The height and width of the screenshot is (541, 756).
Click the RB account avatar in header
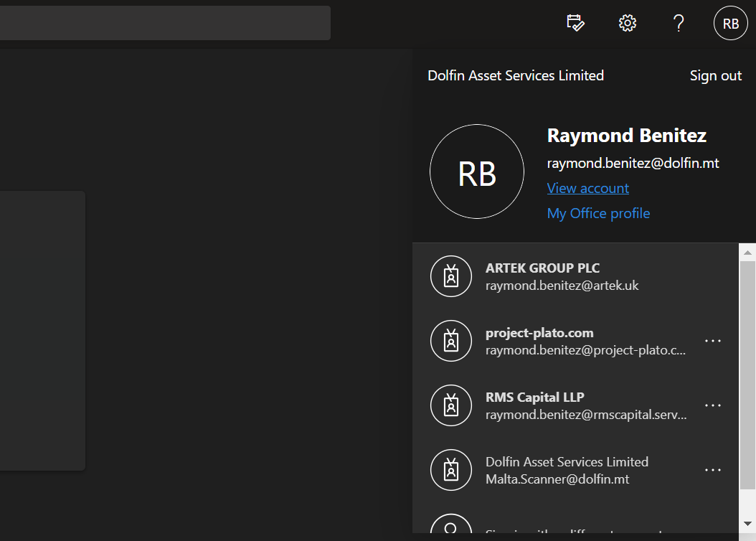(x=730, y=24)
